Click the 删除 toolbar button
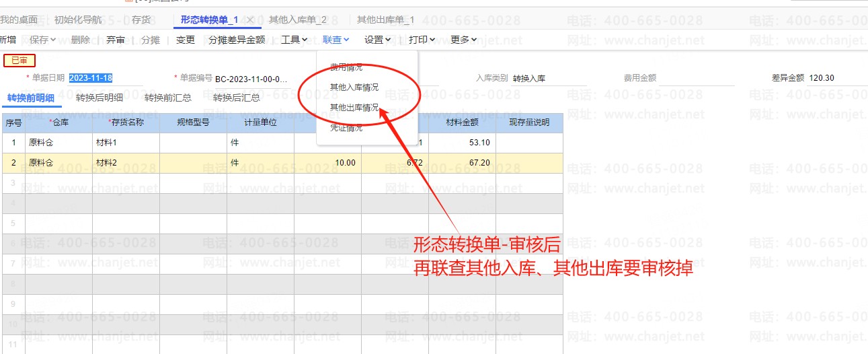868x354 pixels. (81, 40)
